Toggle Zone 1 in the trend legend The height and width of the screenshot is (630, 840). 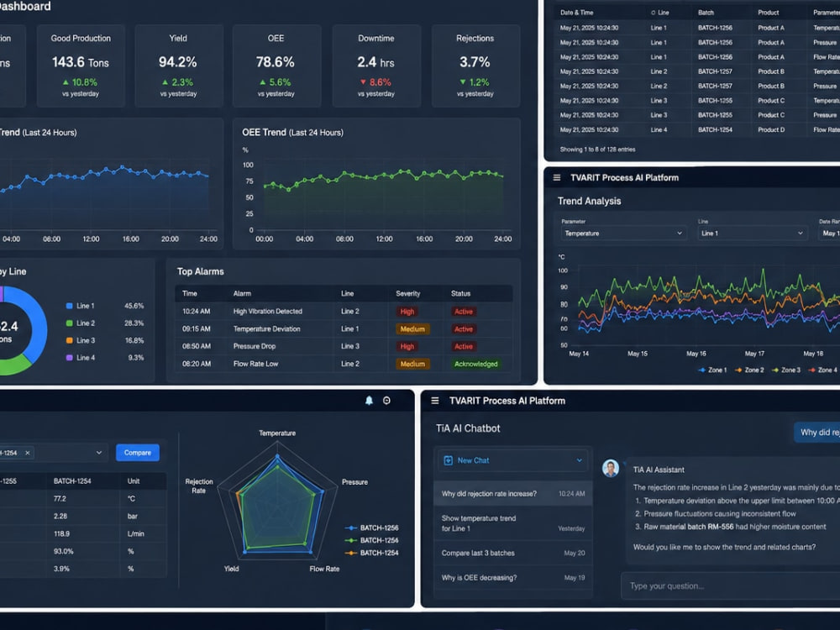pos(712,370)
